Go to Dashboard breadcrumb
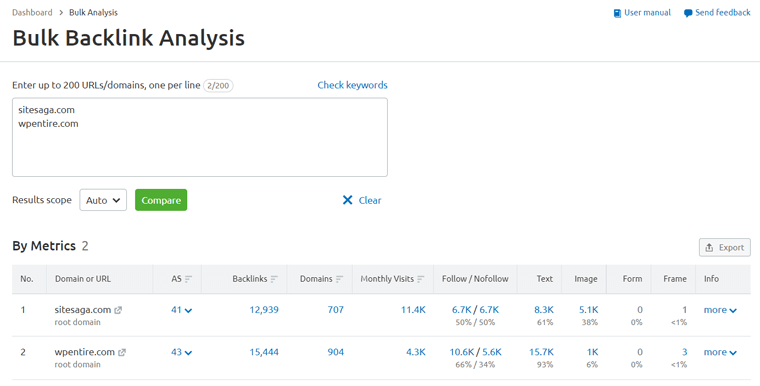The height and width of the screenshot is (386, 760). [x=32, y=13]
